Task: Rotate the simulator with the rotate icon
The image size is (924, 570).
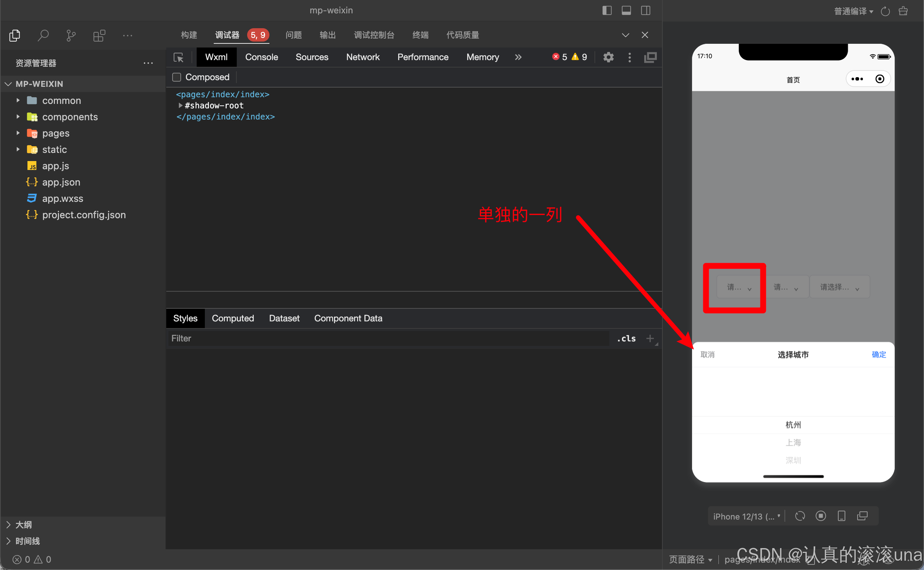Action: (x=800, y=516)
